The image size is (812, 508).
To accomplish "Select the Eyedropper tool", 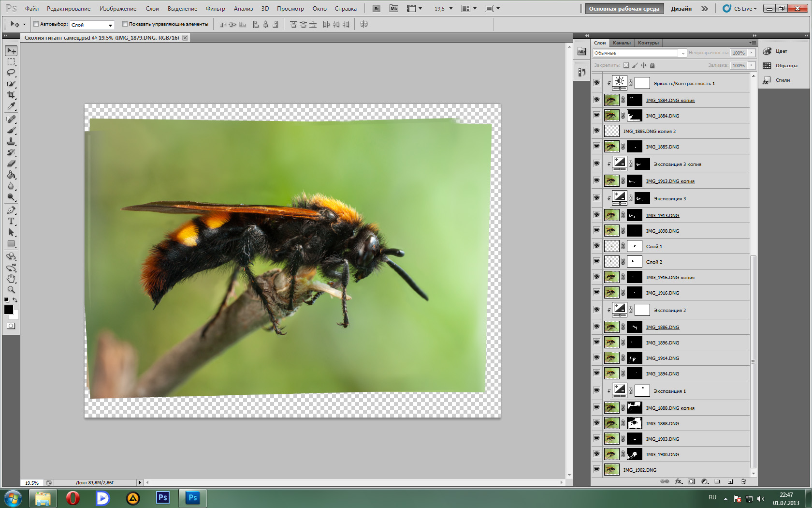I will [x=11, y=106].
